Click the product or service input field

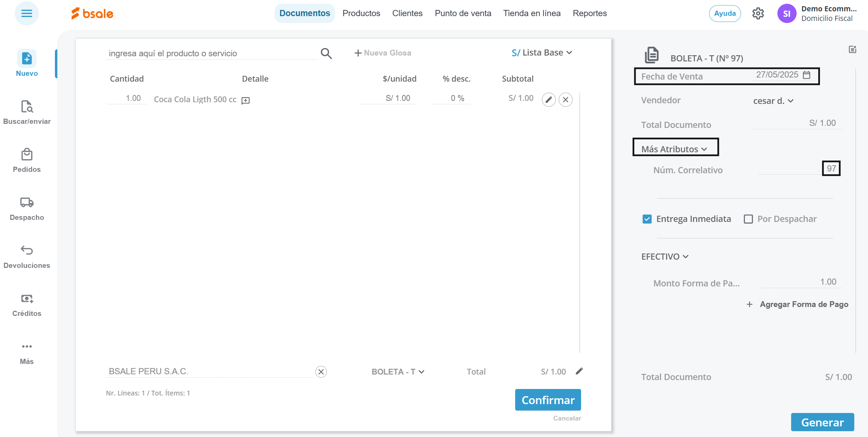click(211, 54)
